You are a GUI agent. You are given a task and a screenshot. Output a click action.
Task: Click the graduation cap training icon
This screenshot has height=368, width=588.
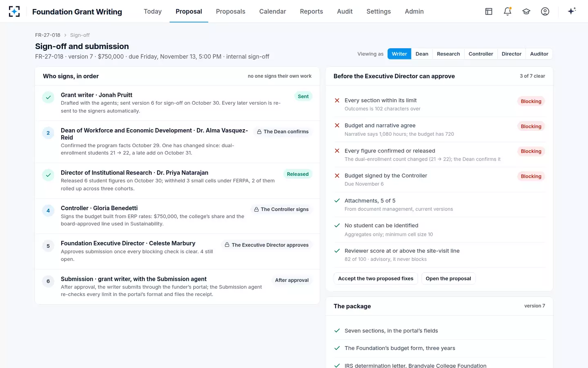[526, 11]
